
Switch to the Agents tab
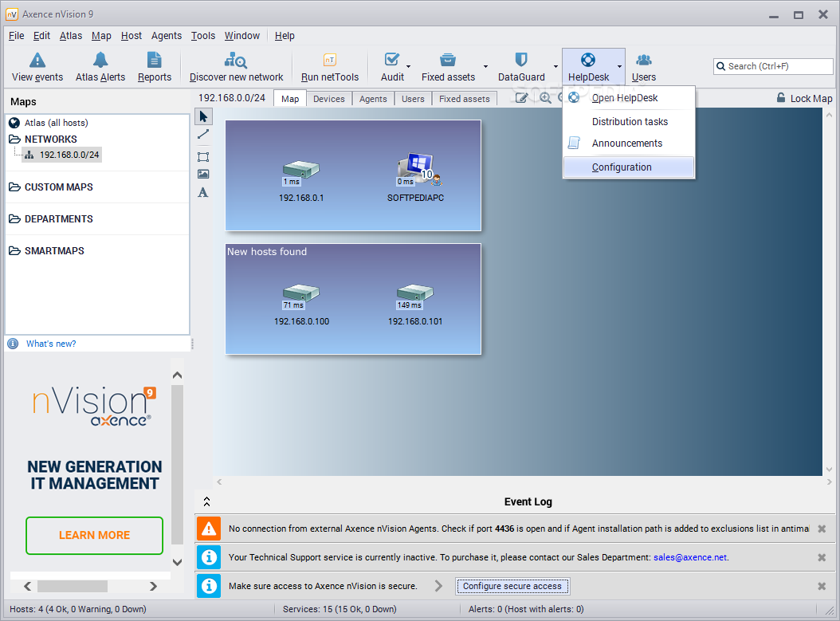[x=373, y=99]
